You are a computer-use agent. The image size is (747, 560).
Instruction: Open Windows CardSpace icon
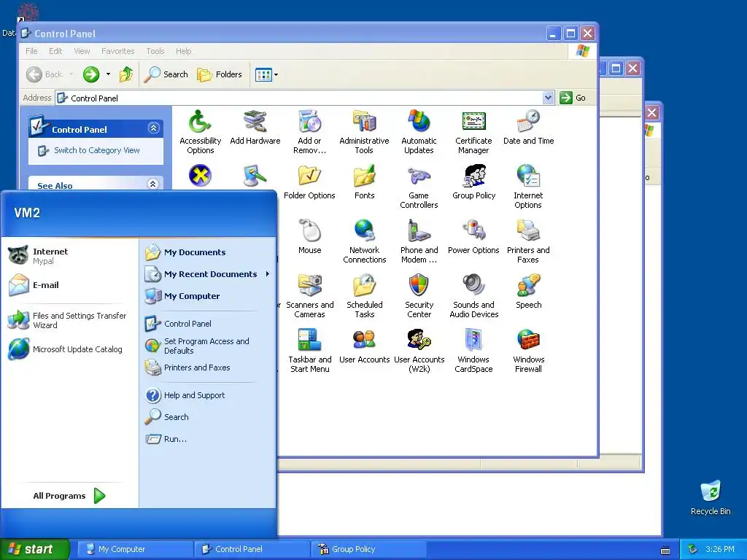coord(473,351)
